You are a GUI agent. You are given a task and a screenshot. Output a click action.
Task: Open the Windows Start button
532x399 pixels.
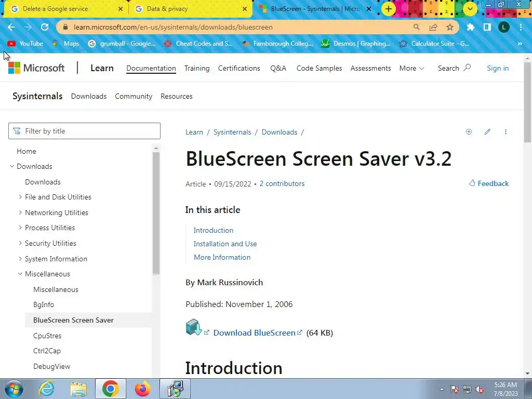pyautogui.click(x=14, y=389)
